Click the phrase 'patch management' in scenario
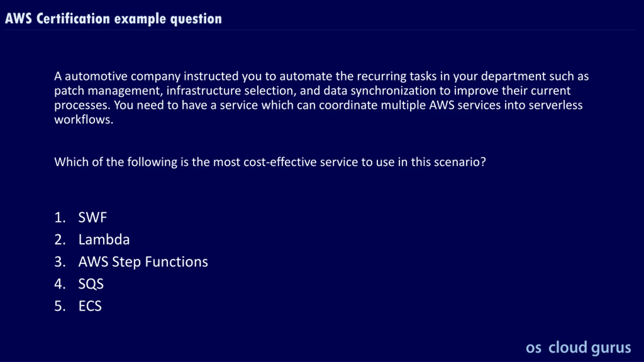The height and width of the screenshot is (362, 644). pyautogui.click(x=108, y=91)
